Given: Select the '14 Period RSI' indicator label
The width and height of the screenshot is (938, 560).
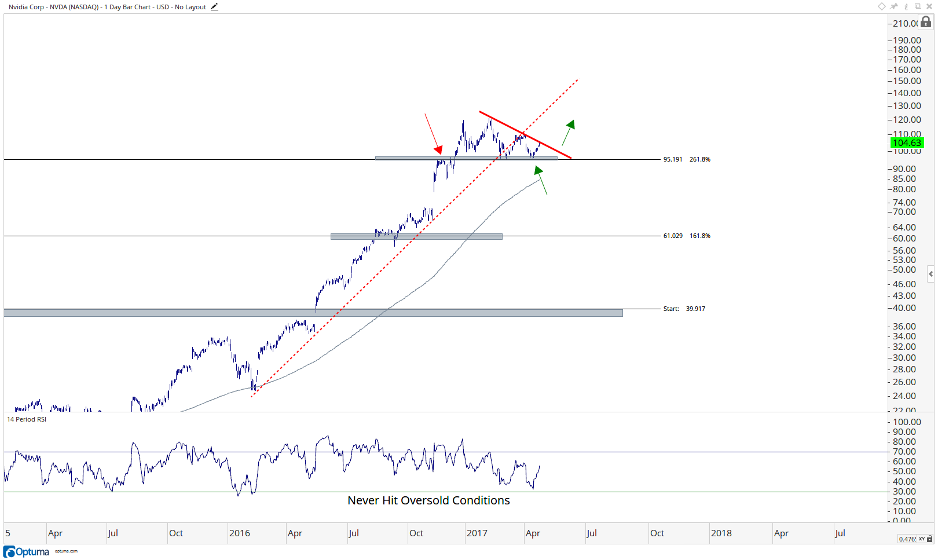Looking at the screenshot, I should pyautogui.click(x=27, y=419).
